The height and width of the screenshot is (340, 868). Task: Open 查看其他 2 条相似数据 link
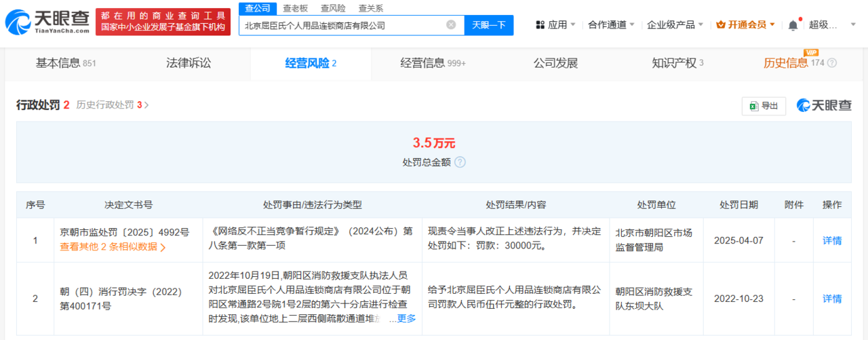pyautogui.click(x=113, y=247)
